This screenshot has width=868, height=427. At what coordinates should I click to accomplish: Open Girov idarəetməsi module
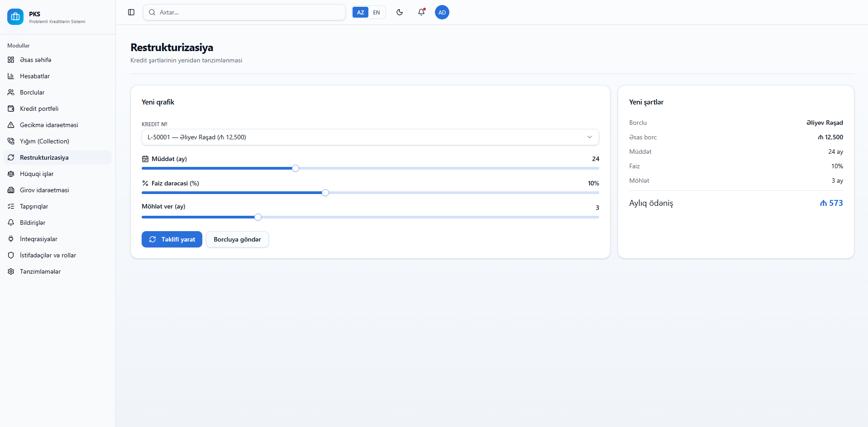point(57,190)
